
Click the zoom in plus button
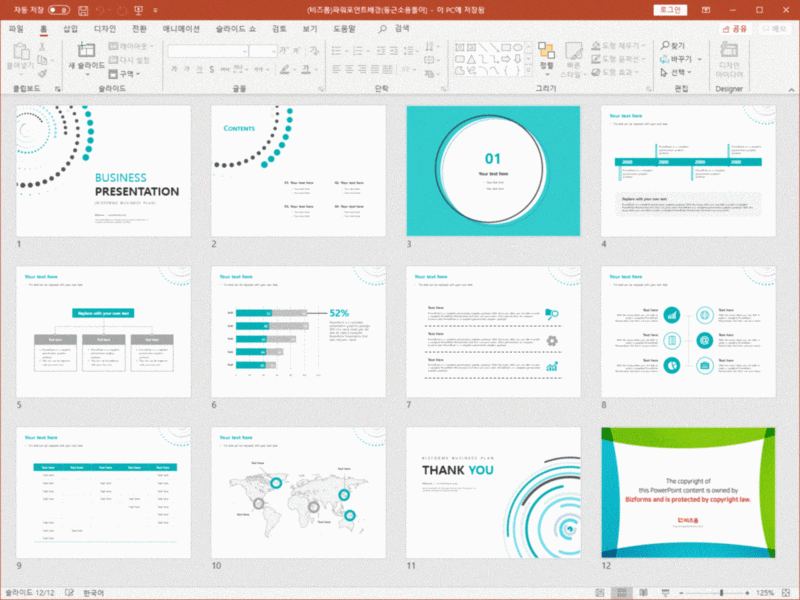tap(747, 592)
